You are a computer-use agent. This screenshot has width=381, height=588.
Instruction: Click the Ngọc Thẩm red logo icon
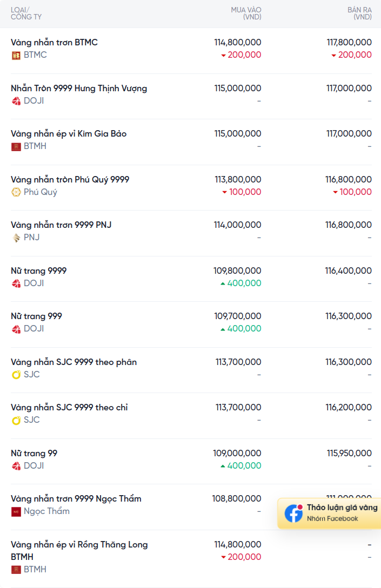click(x=16, y=512)
